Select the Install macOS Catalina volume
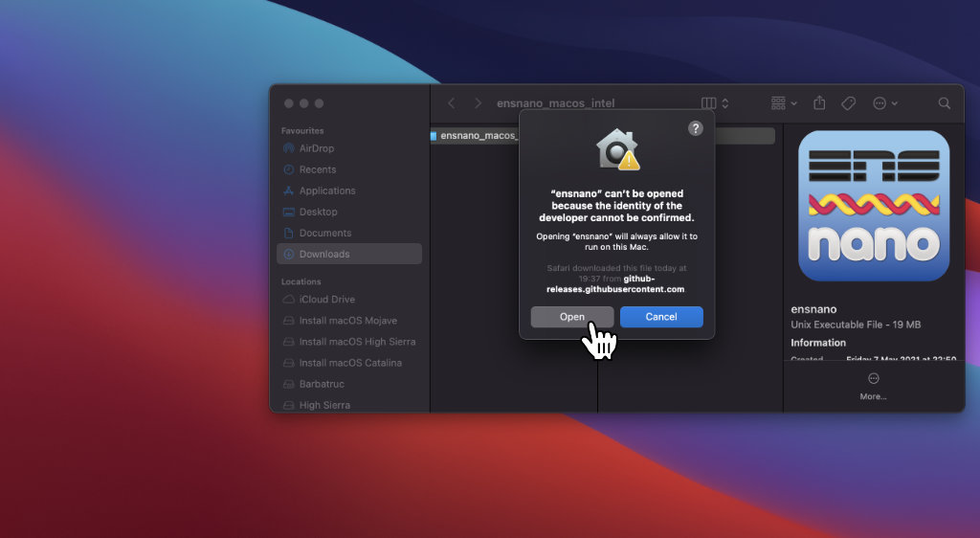980x538 pixels. [x=349, y=363]
